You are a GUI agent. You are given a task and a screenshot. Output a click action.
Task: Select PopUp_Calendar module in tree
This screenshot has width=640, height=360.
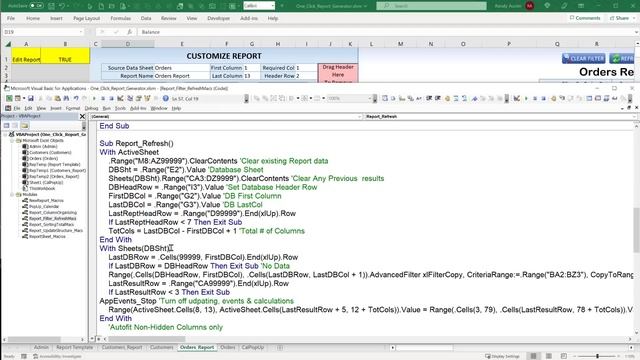44,207
